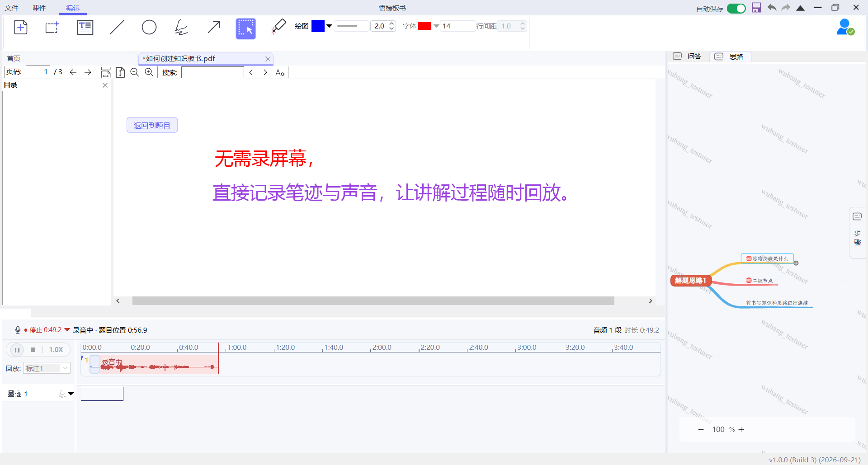Open the 课件 menu
The width and height of the screenshot is (868, 465).
39,8
